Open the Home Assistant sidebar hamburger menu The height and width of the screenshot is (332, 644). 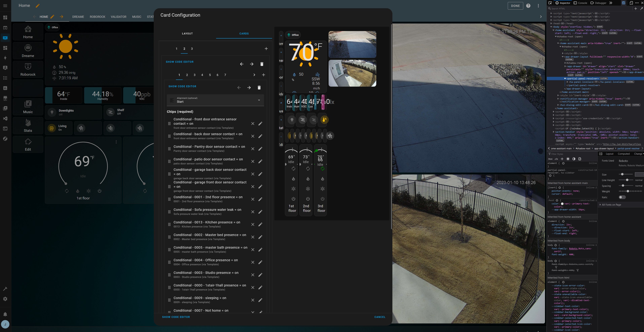[5, 6]
